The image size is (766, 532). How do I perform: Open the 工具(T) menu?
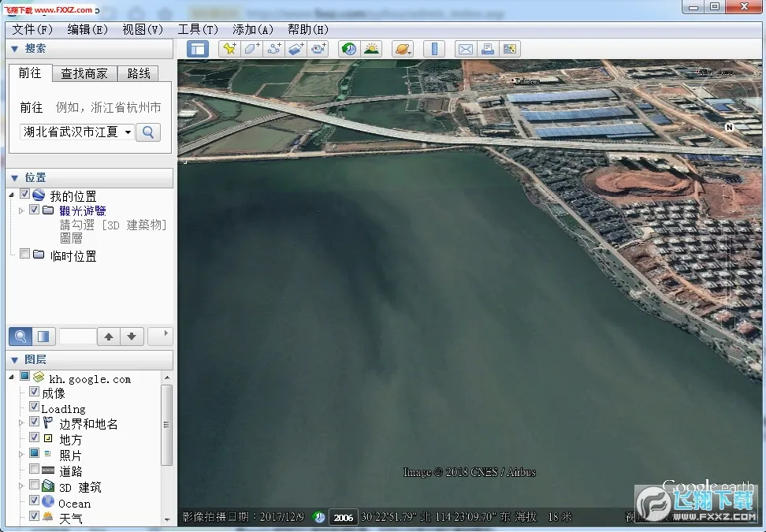(197, 30)
